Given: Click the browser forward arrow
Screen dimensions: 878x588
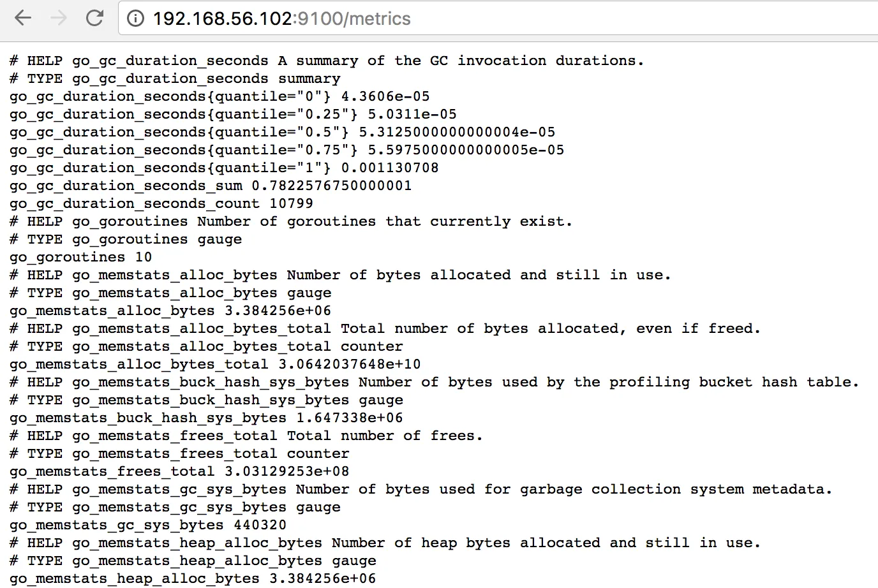Looking at the screenshot, I should pyautogui.click(x=59, y=18).
